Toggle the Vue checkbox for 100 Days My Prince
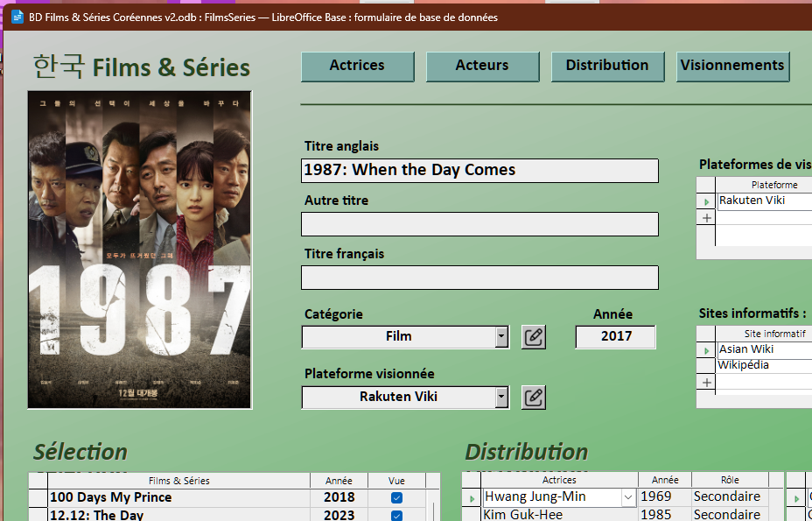This screenshot has height=521, width=812. (x=396, y=497)
